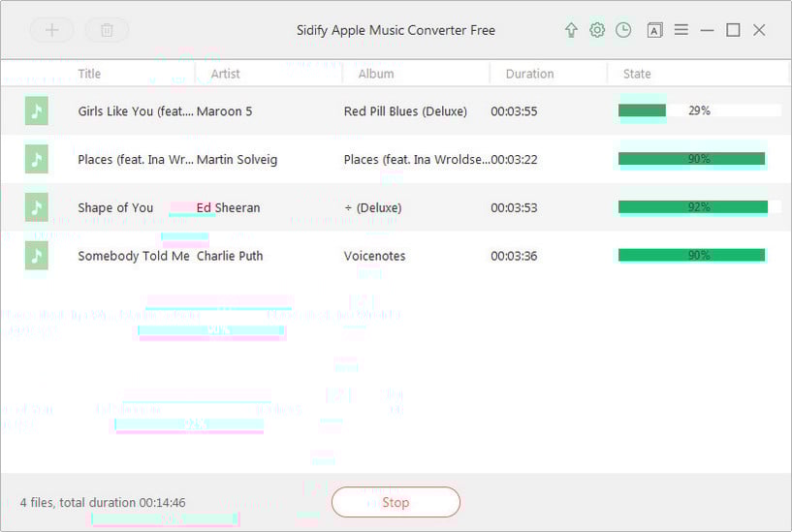
Task: Sort by the State column header
Action: pos(637,74)
